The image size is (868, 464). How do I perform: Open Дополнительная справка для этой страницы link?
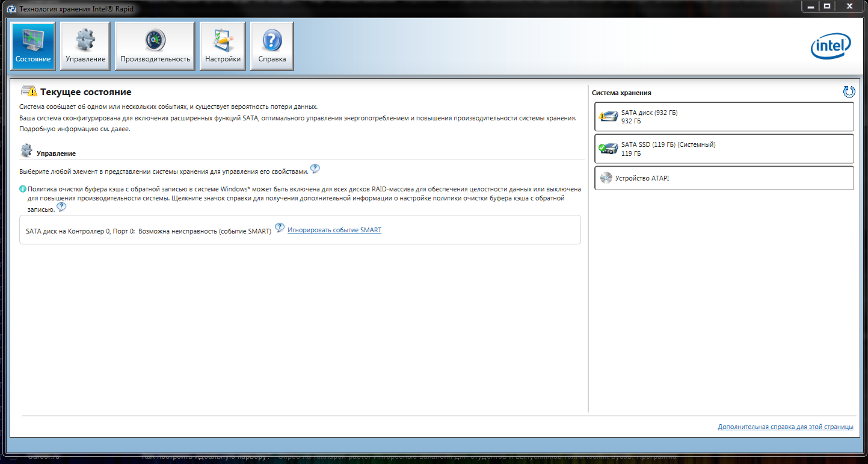coord(786,427)
